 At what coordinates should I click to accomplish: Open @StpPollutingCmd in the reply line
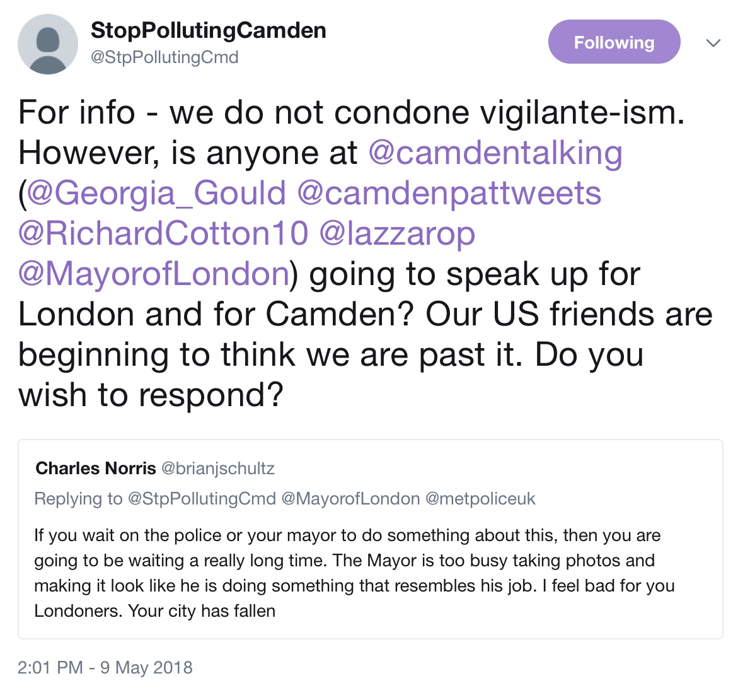202,499
